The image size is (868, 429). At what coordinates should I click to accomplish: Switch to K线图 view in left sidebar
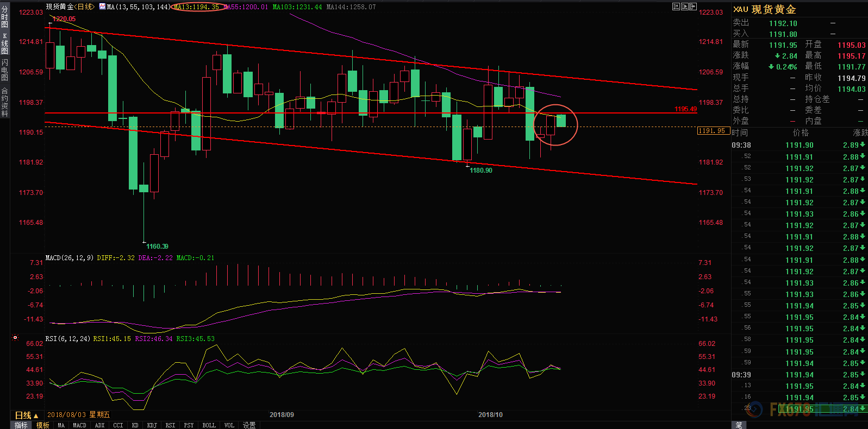pyautogui.click(x=5, y=44)
